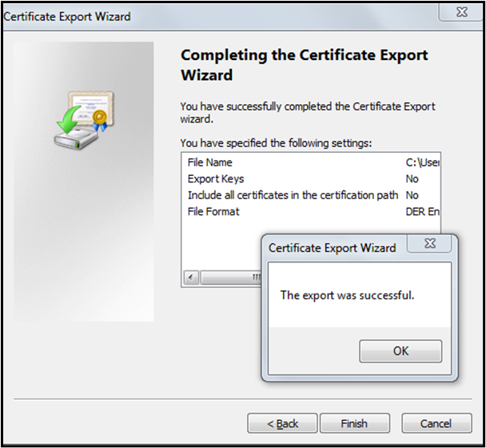Cancel the Certificate Export Wizard
The image size is (486, 448).
click(436, 423)
